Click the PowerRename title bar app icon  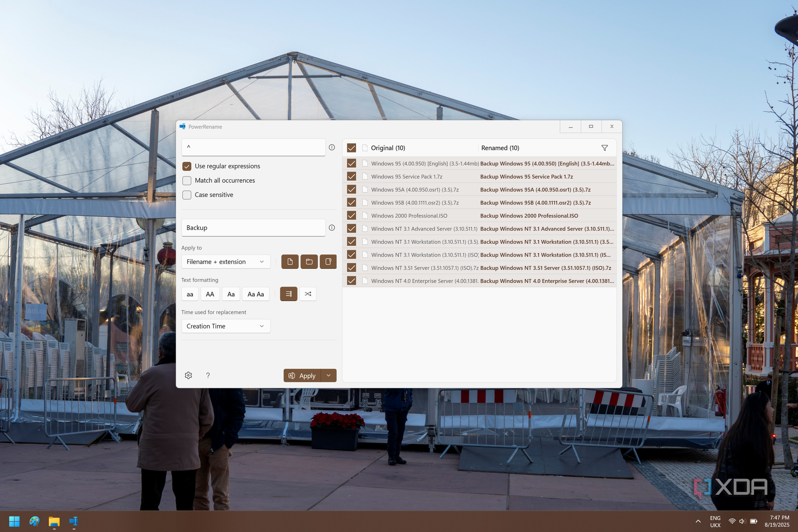click(x=182, y=127)
